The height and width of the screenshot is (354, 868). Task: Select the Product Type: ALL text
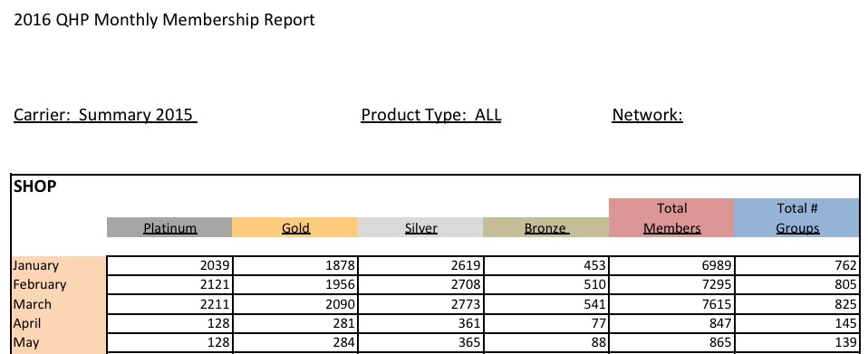coord(430,115)
